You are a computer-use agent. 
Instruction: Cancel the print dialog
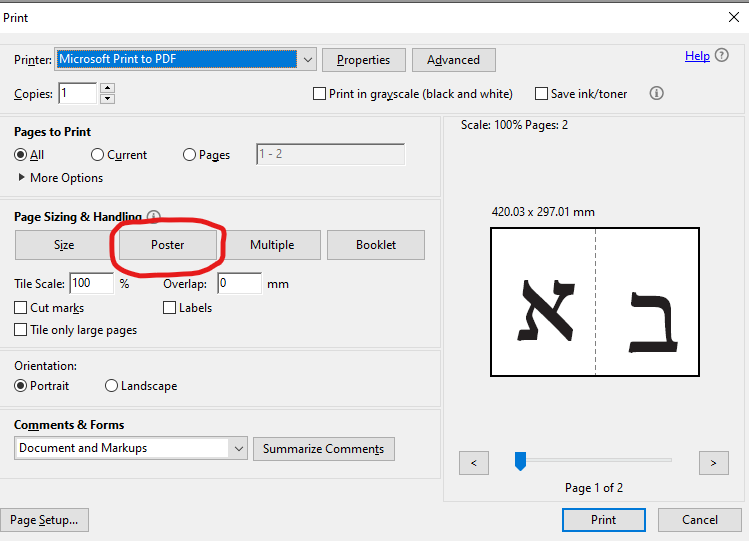(700, 520)
